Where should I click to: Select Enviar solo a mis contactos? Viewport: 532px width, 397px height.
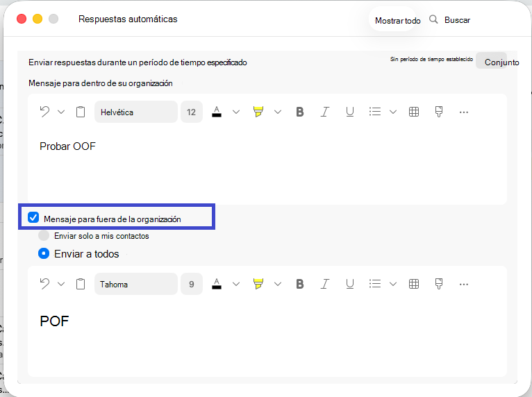[x=44, y=235]
